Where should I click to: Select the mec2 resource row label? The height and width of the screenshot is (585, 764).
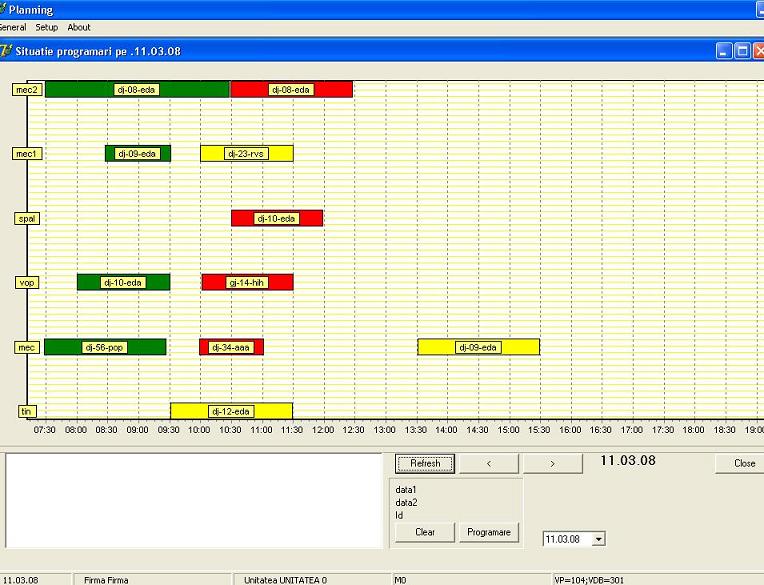(27, 90)
